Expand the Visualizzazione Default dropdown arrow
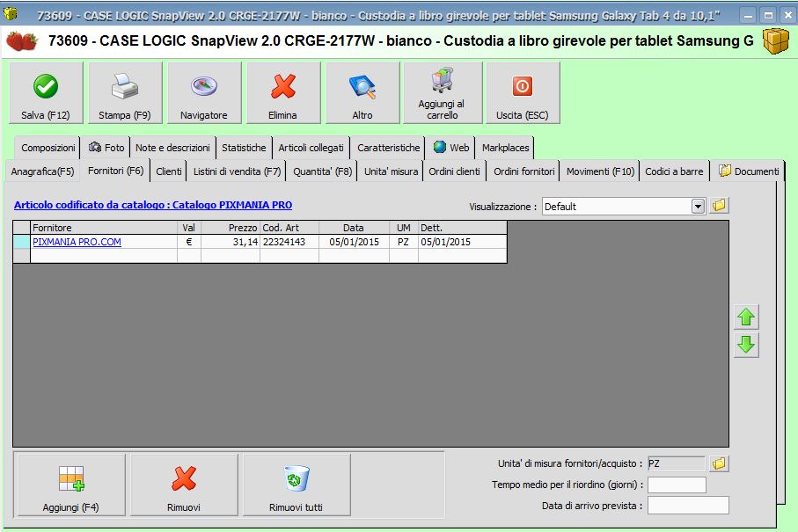 pyautogui.click(x=699, y=207)
